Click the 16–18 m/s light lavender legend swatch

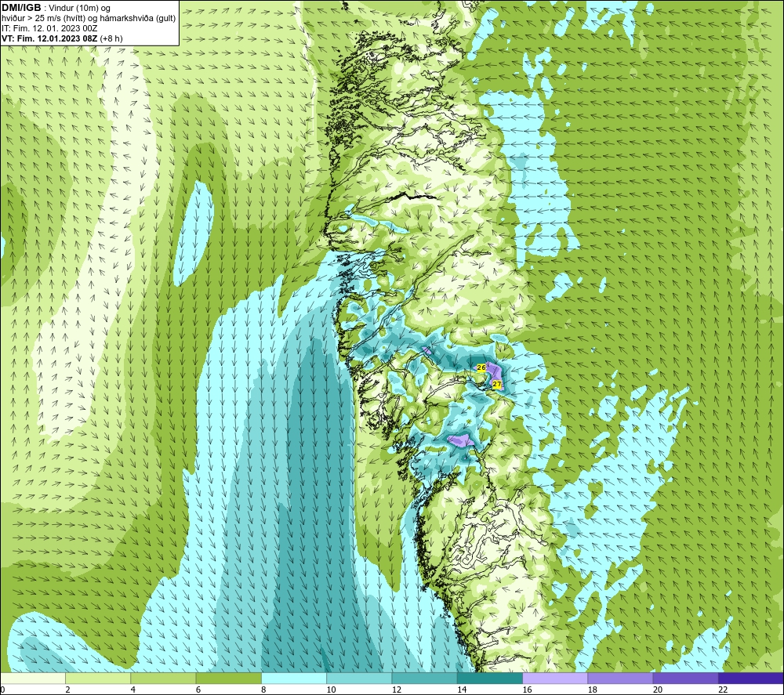click(x=555, y=678)
